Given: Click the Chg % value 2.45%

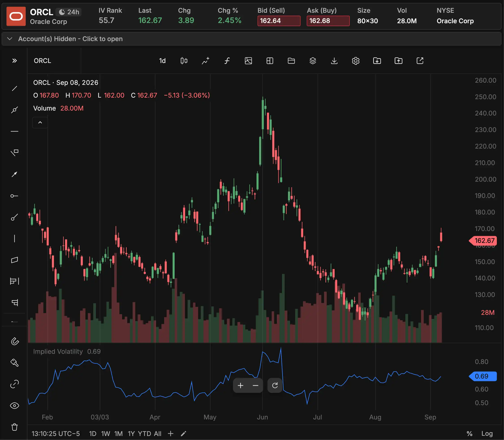Looking at the screenshot, I should tap(229, 20).
